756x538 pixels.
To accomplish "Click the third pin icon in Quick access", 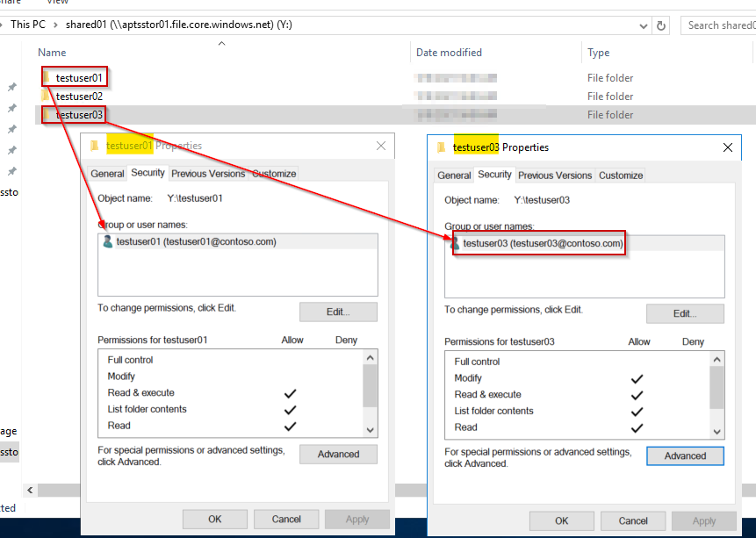I will pyautogui.click(x=12, y=129).
